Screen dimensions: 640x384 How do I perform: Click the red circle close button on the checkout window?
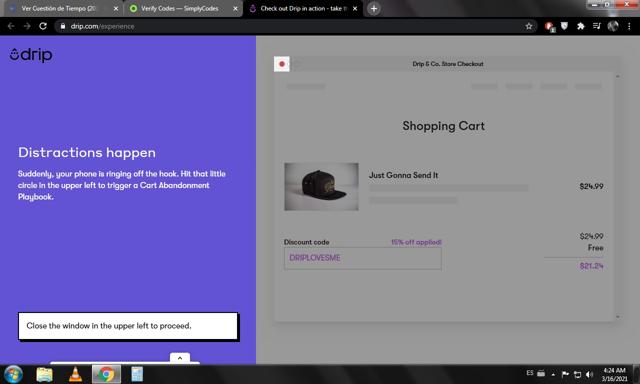(282, 64)
